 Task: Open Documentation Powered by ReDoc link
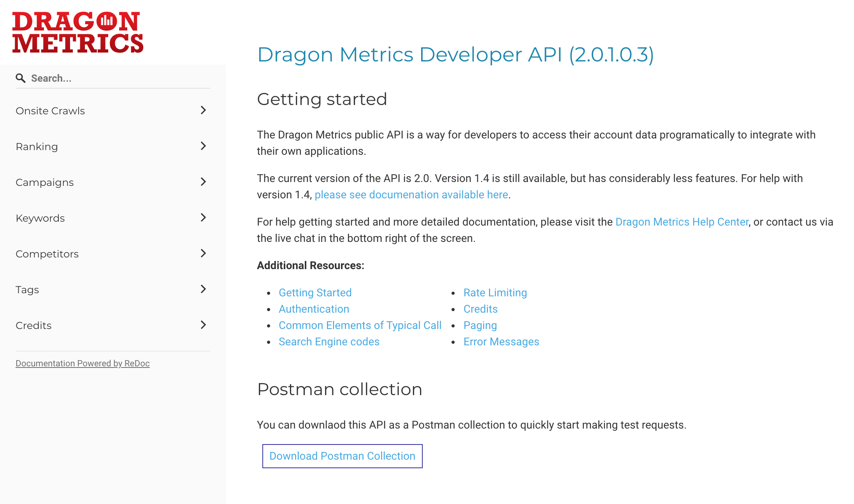tap(83, 363)
